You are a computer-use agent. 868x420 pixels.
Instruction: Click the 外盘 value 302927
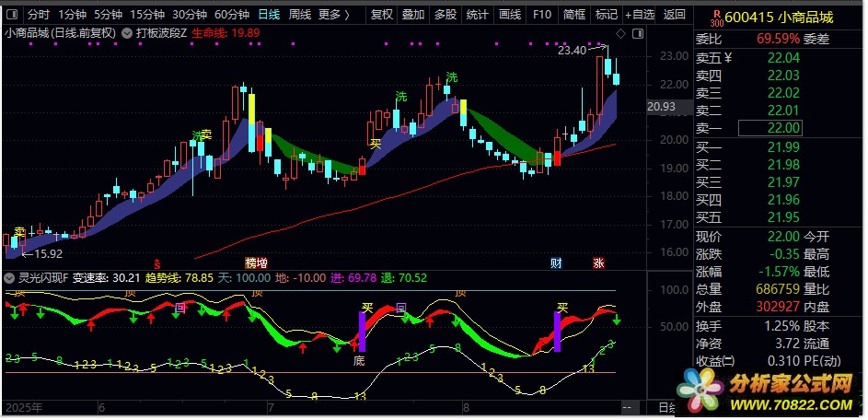point(778,307)
